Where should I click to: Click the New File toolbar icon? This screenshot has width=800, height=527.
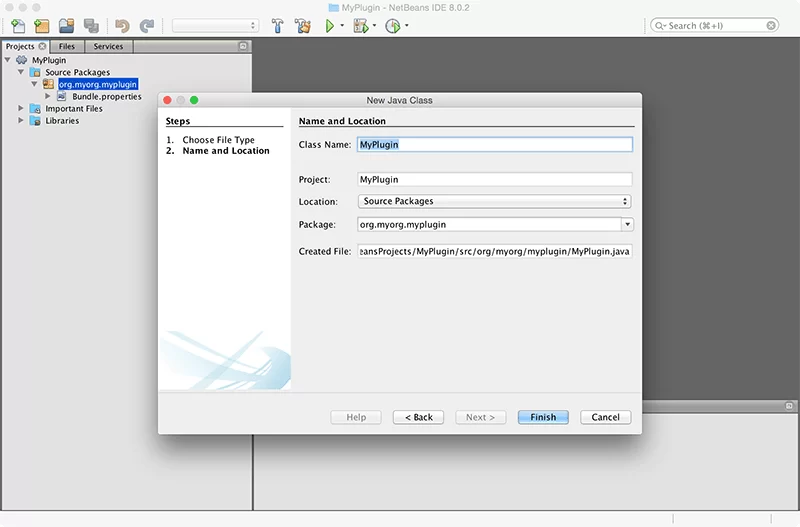click(x=18, y=26)
